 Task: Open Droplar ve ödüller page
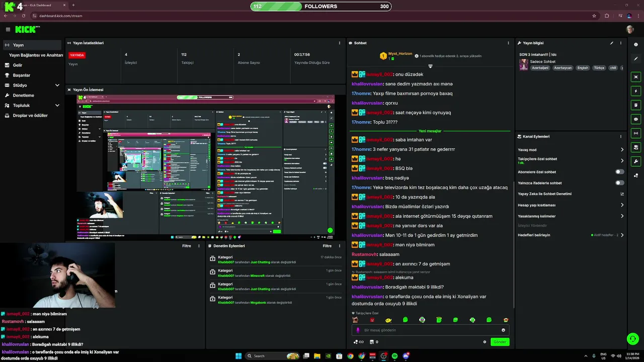[32, 115]
